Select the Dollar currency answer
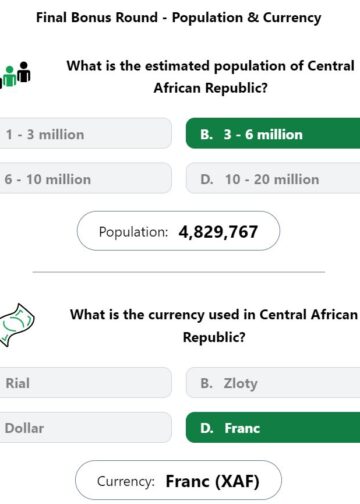Viewport: 360px width, 504px height. (85, 428)
